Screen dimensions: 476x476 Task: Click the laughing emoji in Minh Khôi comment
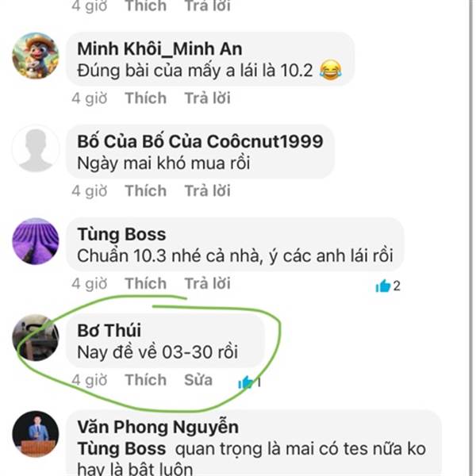coord(331,70)
